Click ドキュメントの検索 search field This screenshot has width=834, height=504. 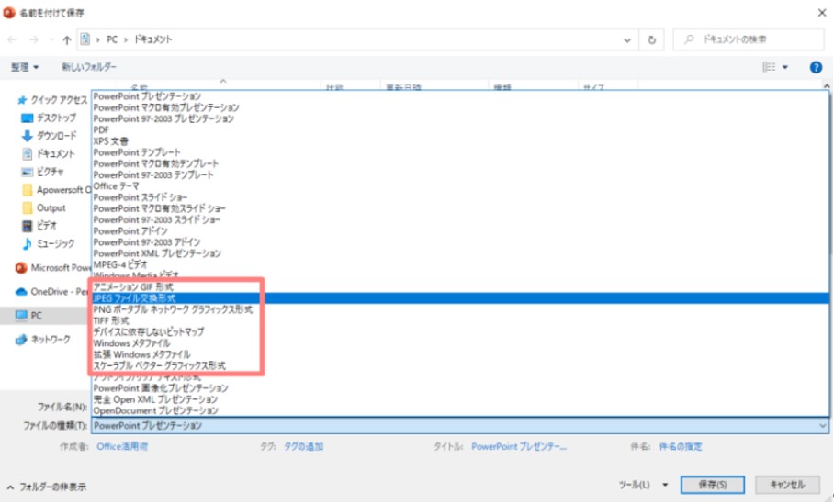753,40
